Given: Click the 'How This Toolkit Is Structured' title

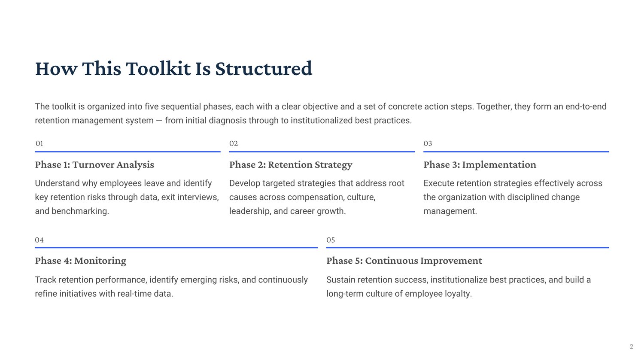Looking at the screenshot, I should click(x=173, y=69).
